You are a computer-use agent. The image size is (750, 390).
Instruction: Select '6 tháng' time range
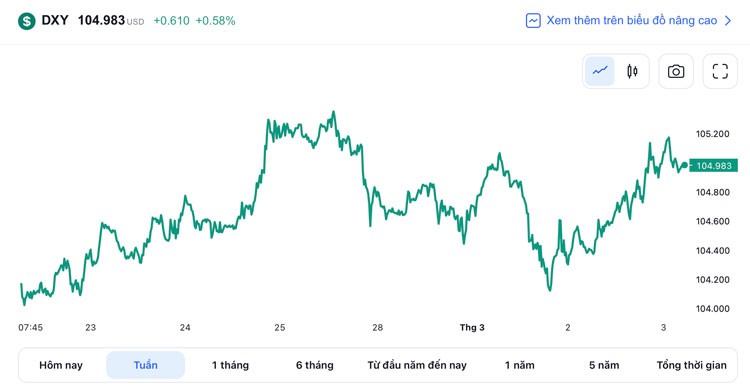(x=314, y=365)
